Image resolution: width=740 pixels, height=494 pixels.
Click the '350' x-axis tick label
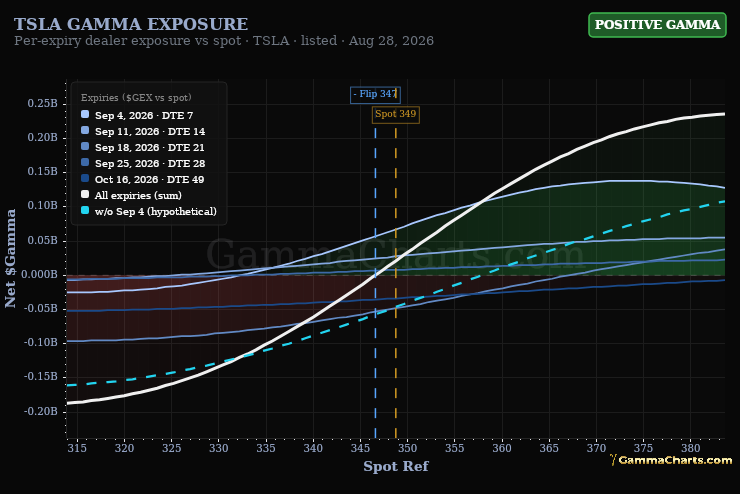(407, 448)
